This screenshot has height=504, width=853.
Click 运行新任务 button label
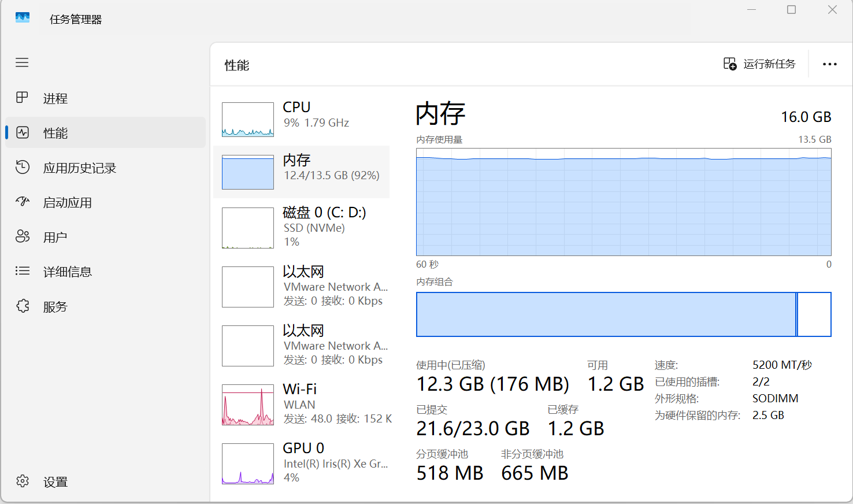[769, 64]
